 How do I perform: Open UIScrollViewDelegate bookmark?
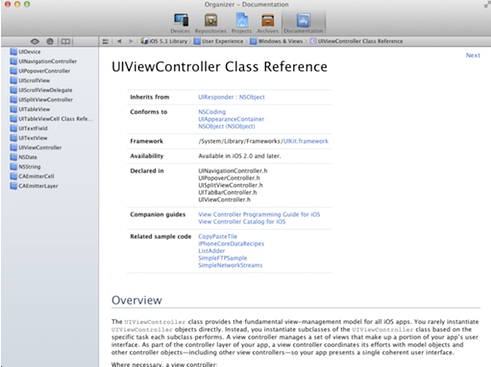(41, 90)
